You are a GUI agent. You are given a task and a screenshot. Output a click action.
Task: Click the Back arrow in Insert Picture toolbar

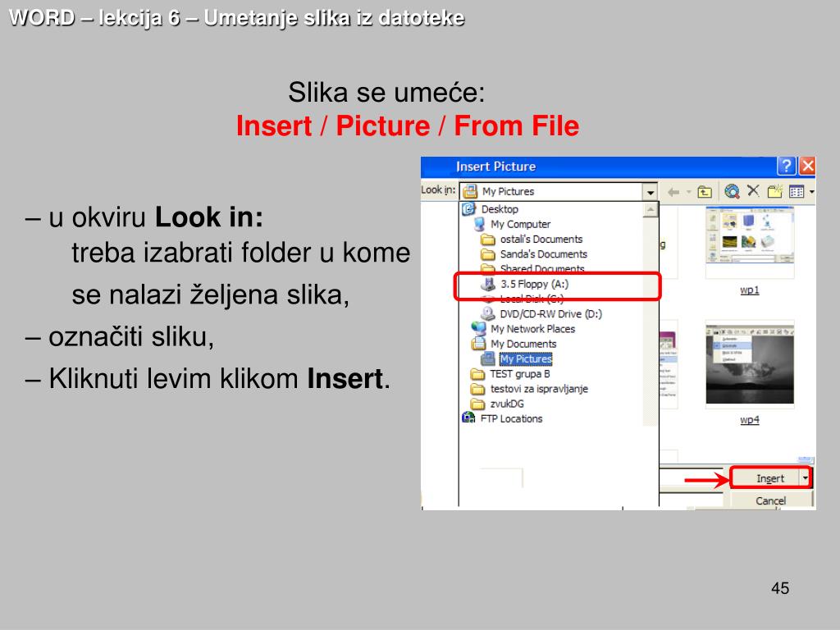(x=673, y=192)
